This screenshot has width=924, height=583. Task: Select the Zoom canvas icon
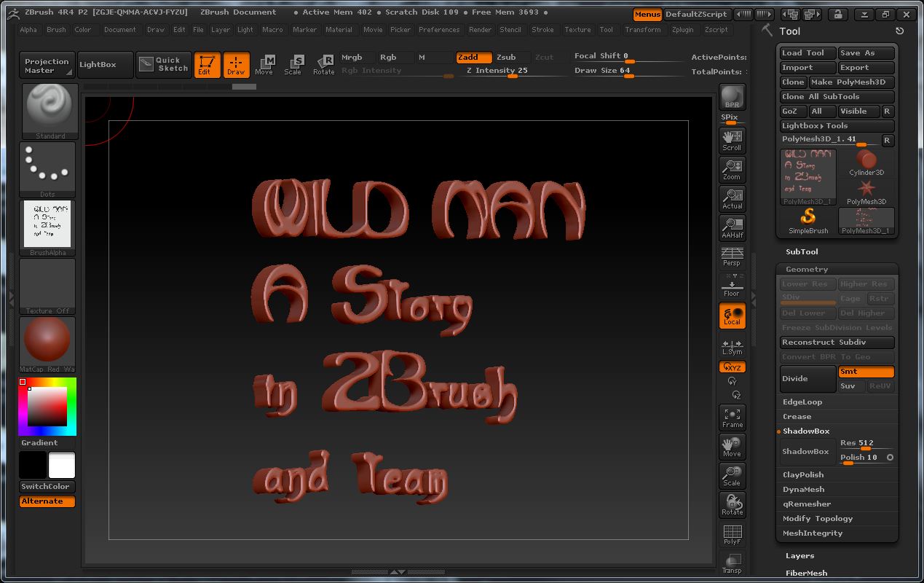(x=732, y=170)
